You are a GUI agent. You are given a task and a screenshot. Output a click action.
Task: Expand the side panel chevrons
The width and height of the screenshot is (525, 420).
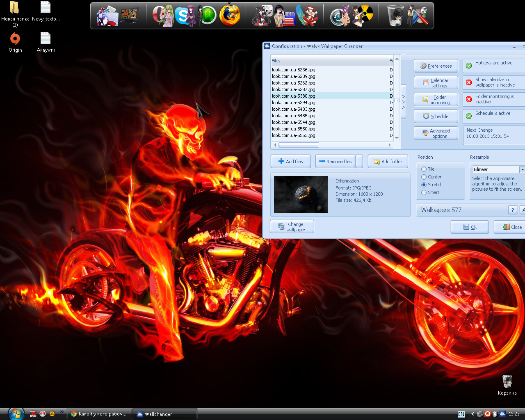(x=404, y=102)
